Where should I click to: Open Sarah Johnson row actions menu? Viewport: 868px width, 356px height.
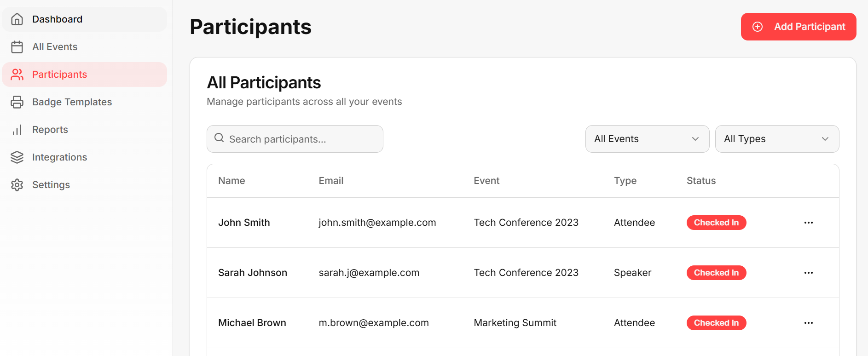coord(809,273)
